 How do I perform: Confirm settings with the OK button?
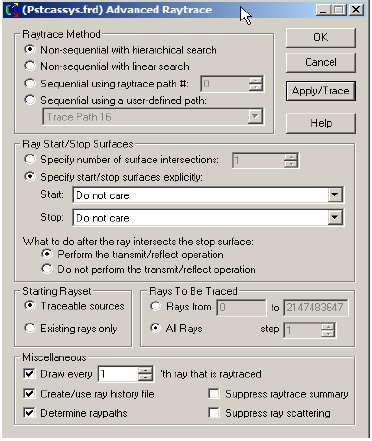tap(321, 37)
